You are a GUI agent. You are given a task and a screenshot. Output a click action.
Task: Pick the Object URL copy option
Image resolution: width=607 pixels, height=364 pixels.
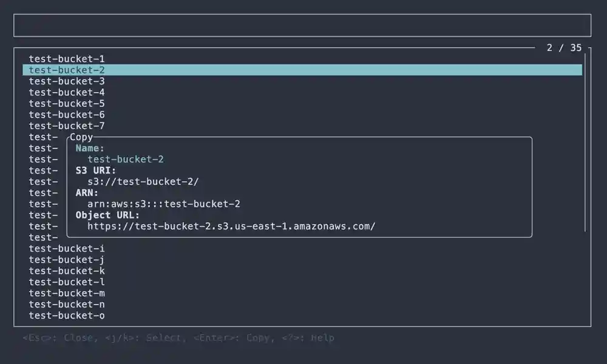coord(107,215)
